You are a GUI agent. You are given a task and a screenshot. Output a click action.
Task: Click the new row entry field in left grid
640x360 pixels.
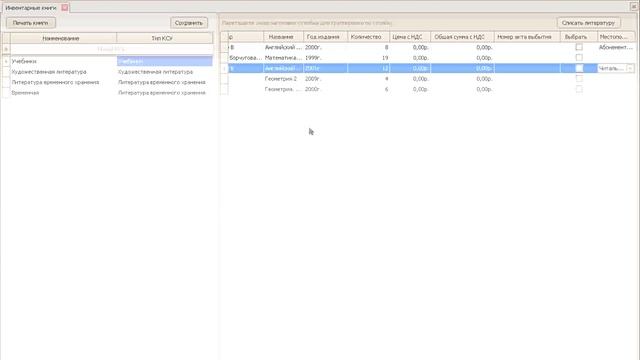tap(111, 49)
